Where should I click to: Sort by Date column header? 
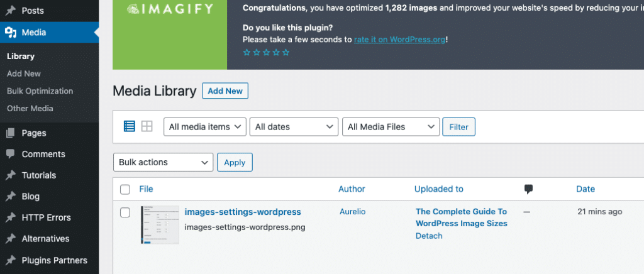(x=586, y=189)
